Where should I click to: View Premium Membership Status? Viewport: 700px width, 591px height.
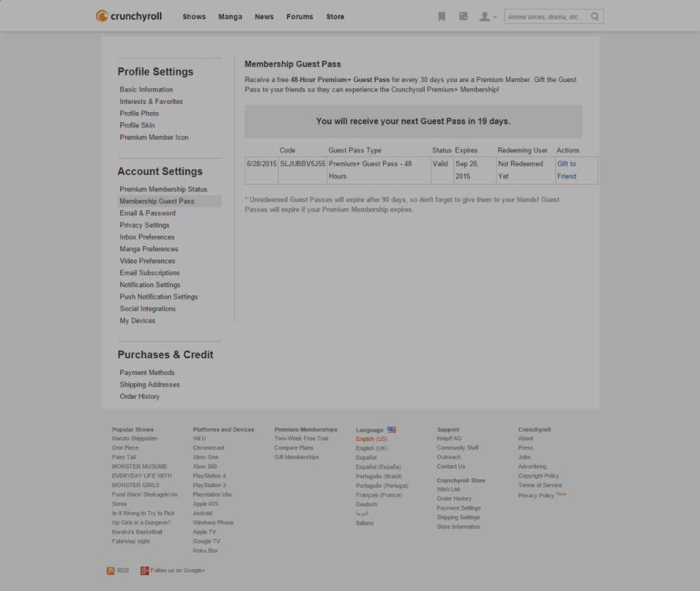pos(163,189)
